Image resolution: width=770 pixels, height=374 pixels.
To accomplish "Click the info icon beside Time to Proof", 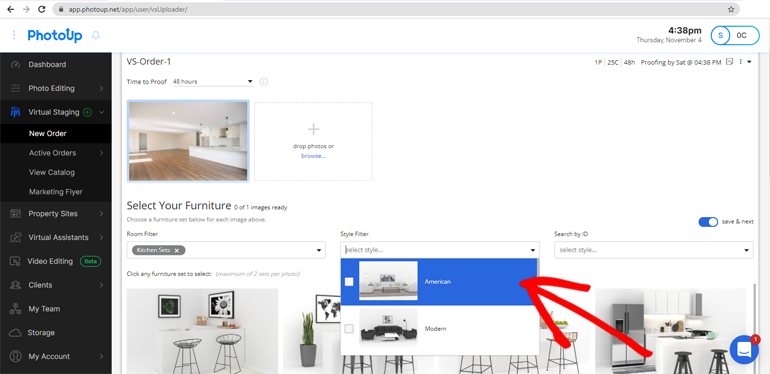I will 264,81.
